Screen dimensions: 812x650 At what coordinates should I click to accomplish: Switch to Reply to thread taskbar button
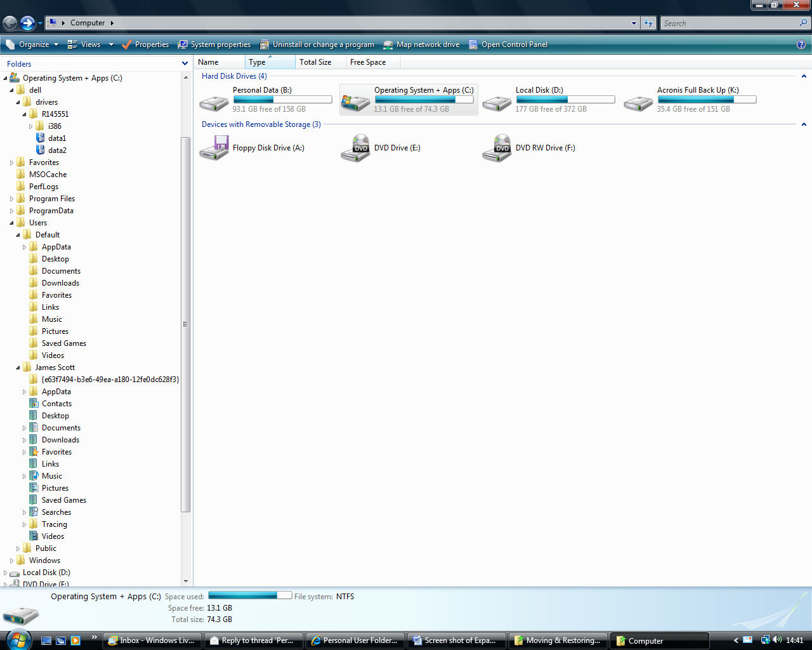[254, 640]
